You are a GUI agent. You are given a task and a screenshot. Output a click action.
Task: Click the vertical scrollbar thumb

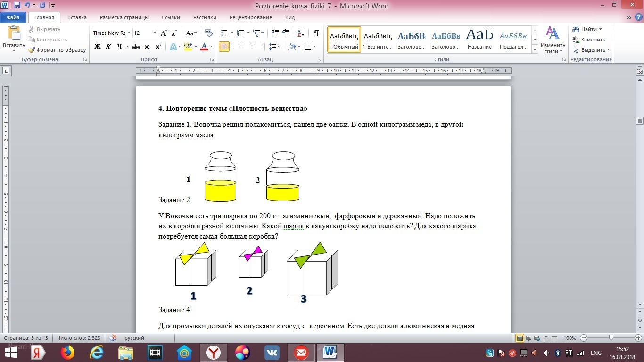coord(640,121)
